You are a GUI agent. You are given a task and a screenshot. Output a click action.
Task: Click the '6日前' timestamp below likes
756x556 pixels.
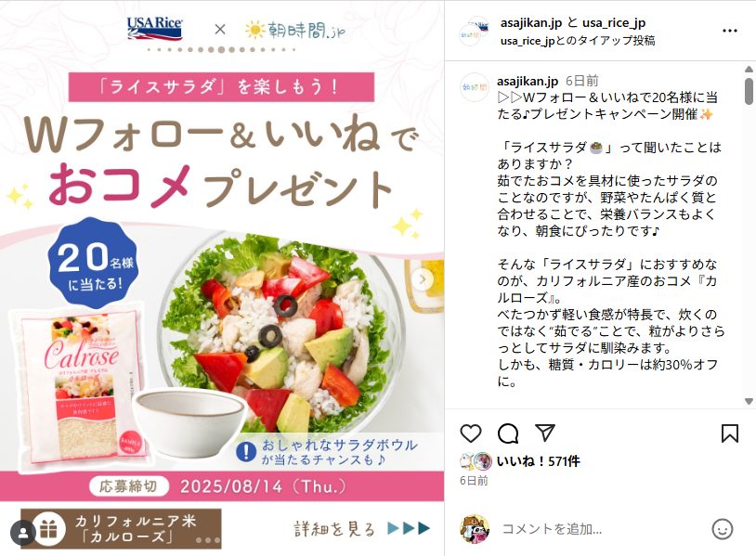tap(474, 481)
